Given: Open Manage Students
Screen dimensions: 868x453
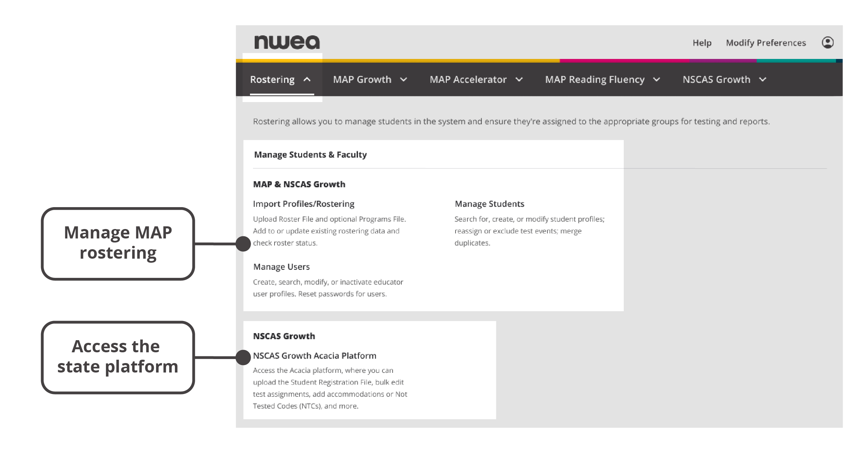Looking at the screenshot, I should click(489, 203).
